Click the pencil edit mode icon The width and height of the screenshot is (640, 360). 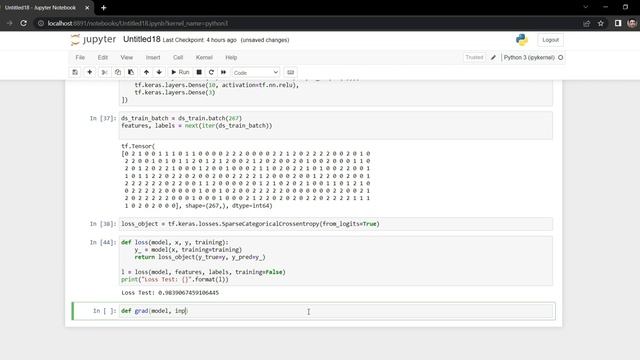tap(493, 58)
